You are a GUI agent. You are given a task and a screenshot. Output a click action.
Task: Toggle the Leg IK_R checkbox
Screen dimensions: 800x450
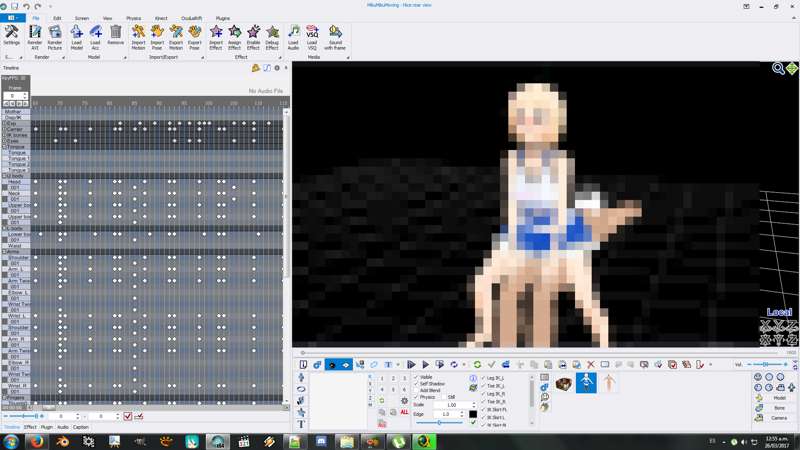(483, 394)
